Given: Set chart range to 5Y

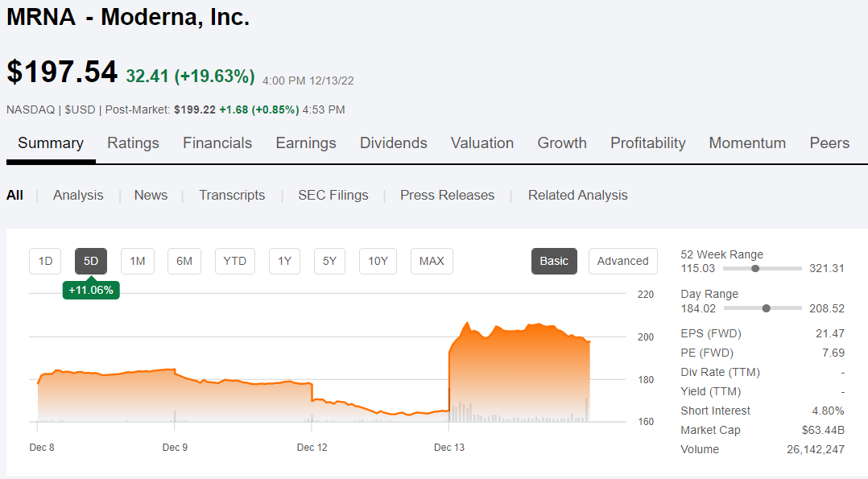Looking at the screenshot, I should [x=329, y=261].
